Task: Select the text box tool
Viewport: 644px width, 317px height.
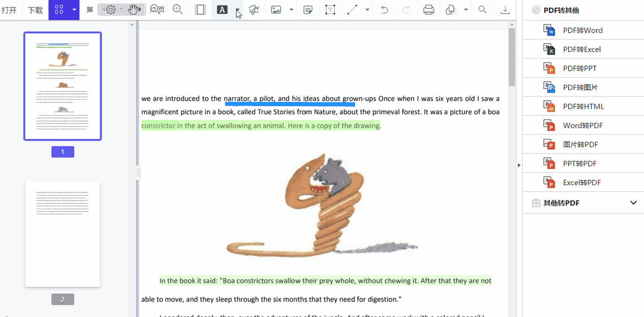Action: click(x=331, y=10)
